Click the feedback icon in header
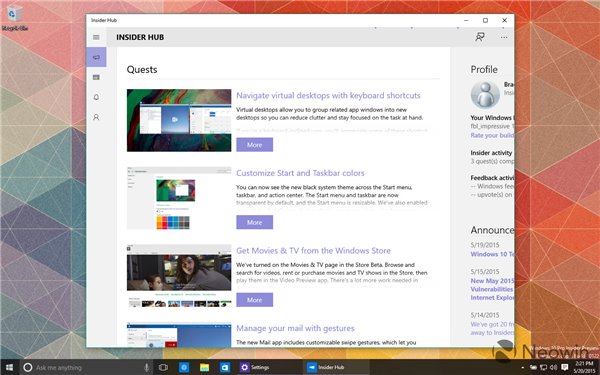Viewport: 600px width, 375px height. coord(479,37)
